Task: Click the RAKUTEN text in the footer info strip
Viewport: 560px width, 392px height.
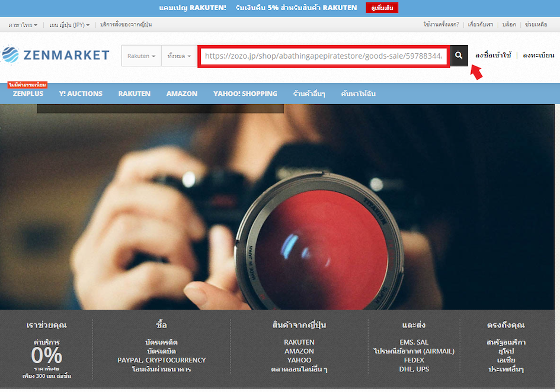Action: point(299,342)
